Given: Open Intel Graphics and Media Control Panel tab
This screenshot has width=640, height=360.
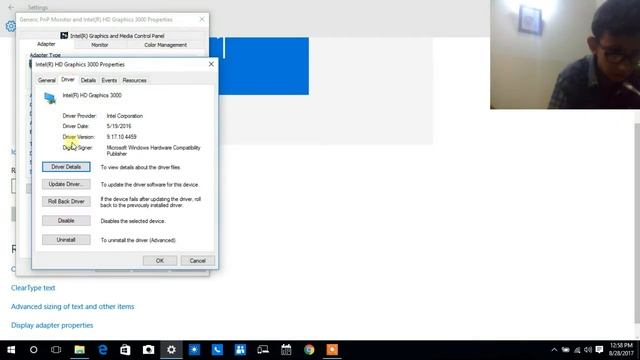Looking at the screenshot, I should click(113, 36).
